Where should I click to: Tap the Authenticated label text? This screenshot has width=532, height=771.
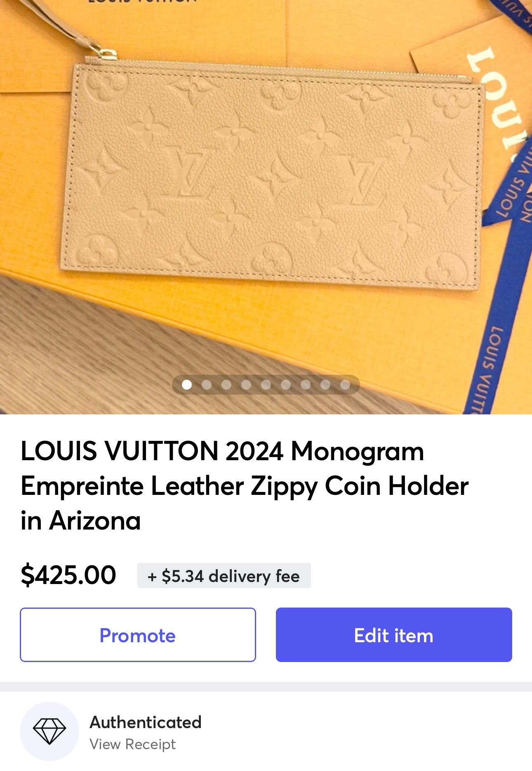point(146,722)
